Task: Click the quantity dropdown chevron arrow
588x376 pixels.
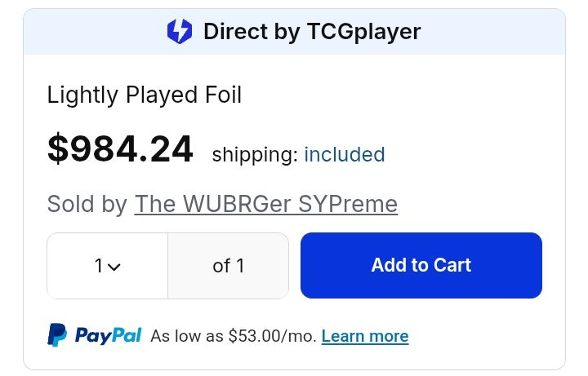Action: tap(114, 267)
